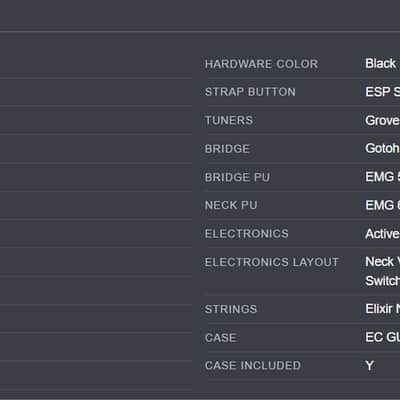Click the ELECTRONICS LAYOUT label
The height and width of the screenshot is (400, 400).
(x=272, y=262)
